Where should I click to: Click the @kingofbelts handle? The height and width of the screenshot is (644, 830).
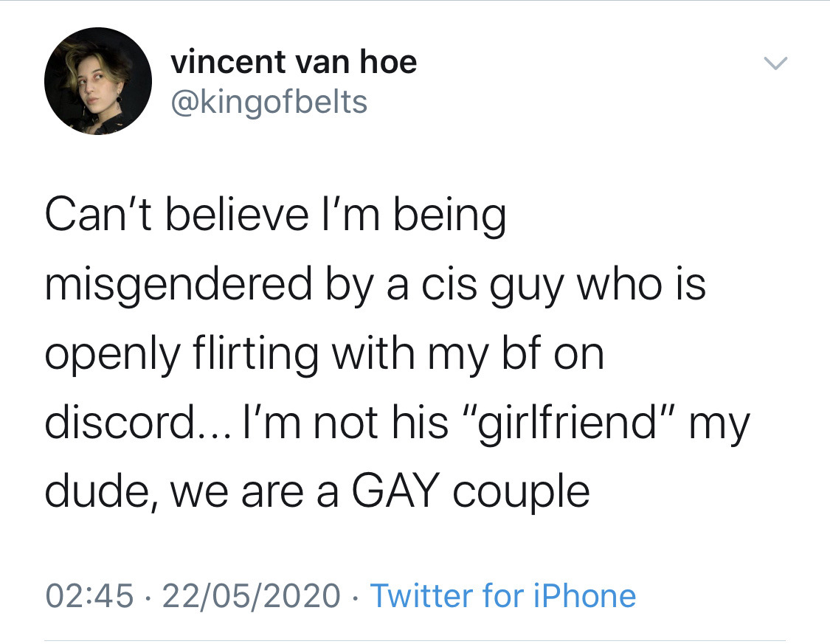[x=269, y=101]
